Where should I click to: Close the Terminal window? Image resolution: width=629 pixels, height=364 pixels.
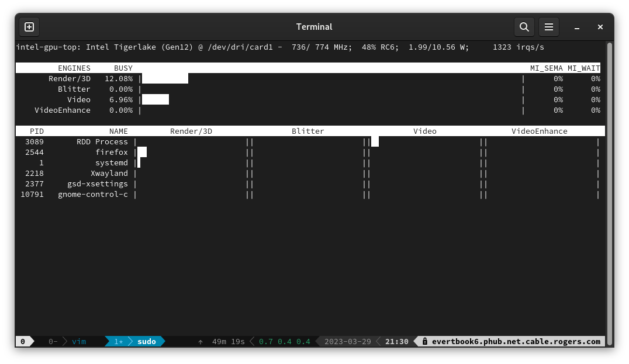click(600, 27)
